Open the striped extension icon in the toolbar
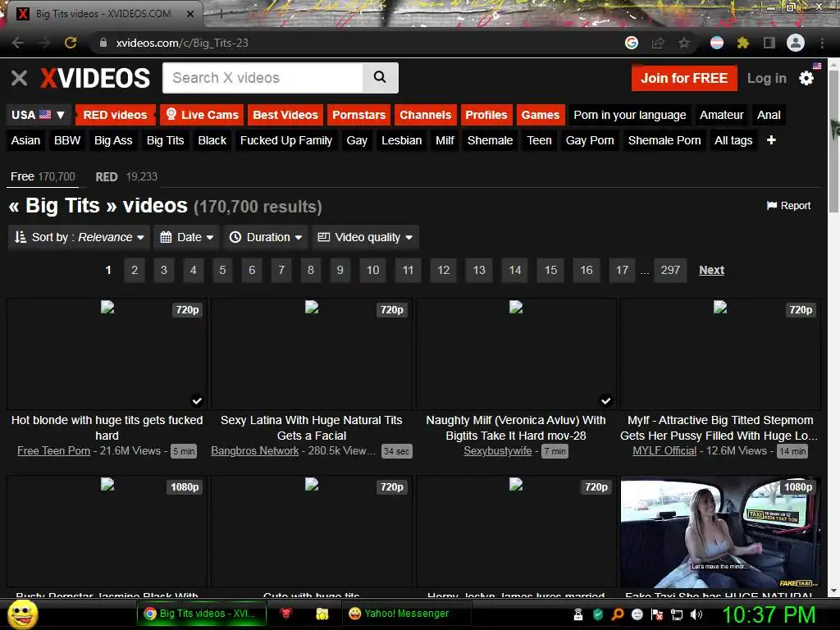 (x=717, y=43)
